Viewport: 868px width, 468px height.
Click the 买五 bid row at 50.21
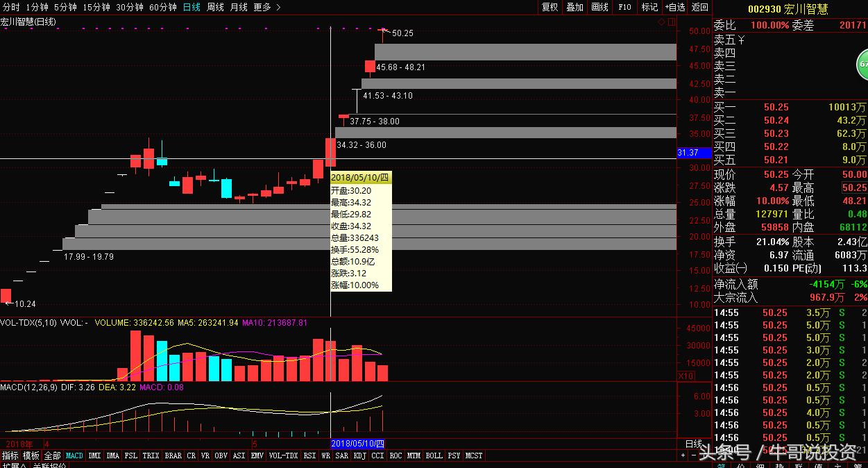[x=790, y=160]
